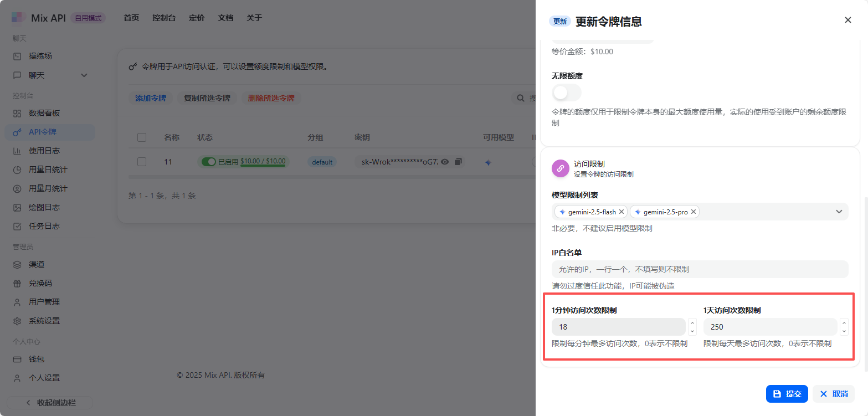Screen dimensions: 868x416
Task: Open 系统设置 in sidebar
Action: [44, 321]
